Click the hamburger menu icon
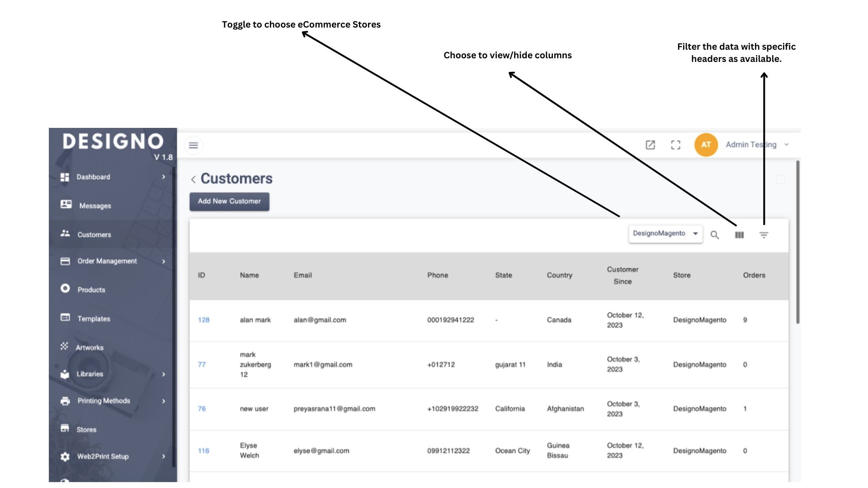Viewport: 868px width, 488px height. (x=193, y=145)
